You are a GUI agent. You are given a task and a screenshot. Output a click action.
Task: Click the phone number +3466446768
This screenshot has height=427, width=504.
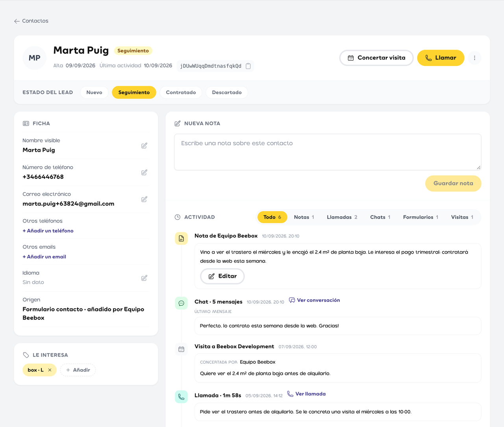(43, 177)
